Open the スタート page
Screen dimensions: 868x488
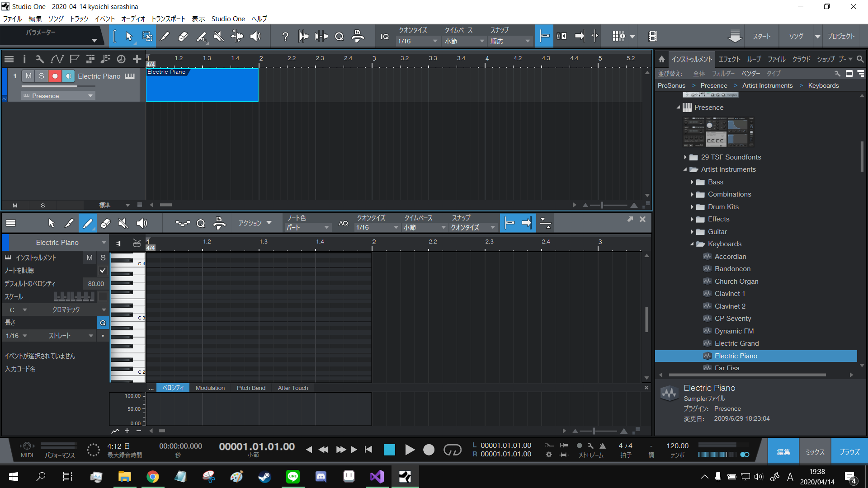click(x=762, y=36)
